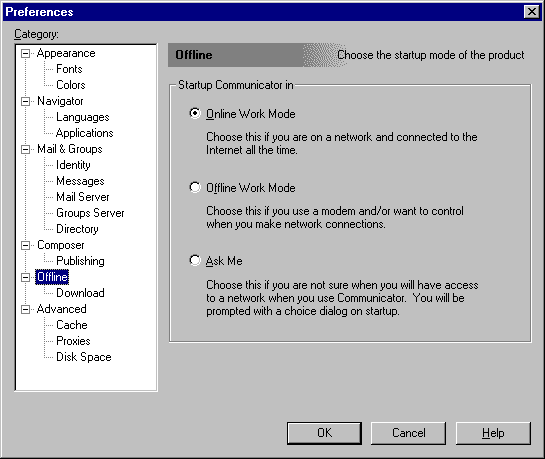Collapse the Composer category
The width and height of the screenshot is (545, 459).
pos(25,245)
